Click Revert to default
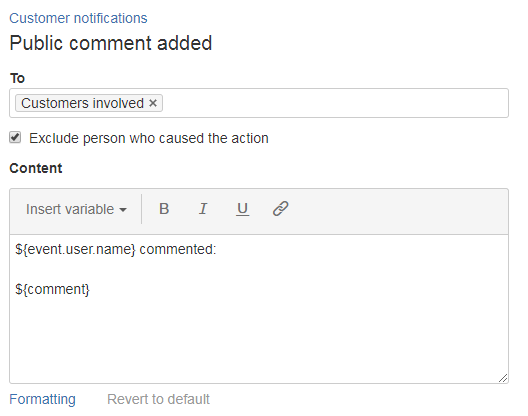The height and width of the screenshot is (416, 528). (x=158, y=399)
